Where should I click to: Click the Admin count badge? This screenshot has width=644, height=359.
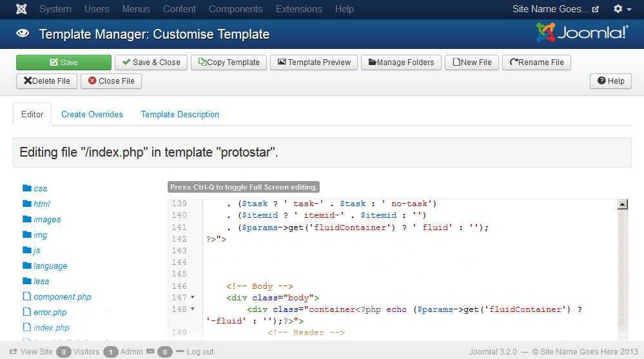(110, 352)
